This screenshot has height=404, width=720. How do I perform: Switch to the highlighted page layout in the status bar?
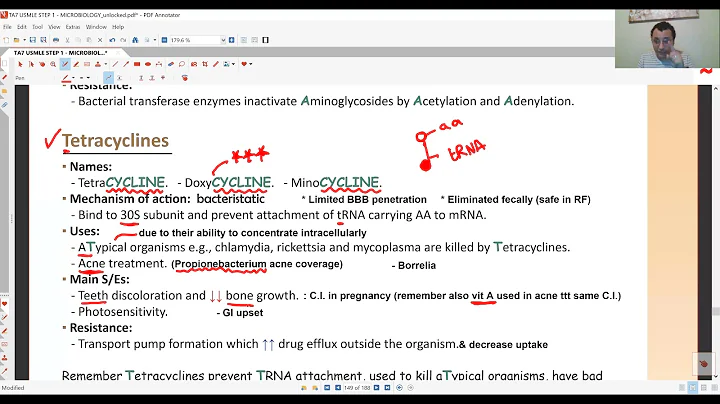692,388
